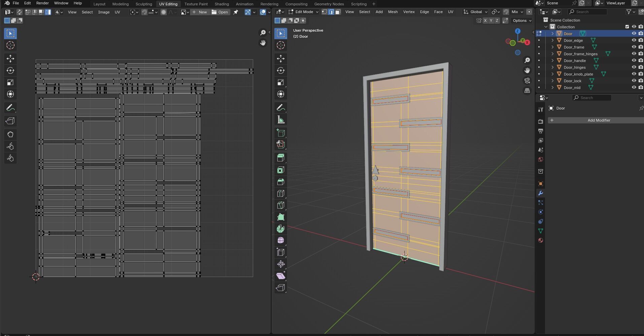Open the Material properties tab
The height and width of the screenshot is (336, 644).
540,240
